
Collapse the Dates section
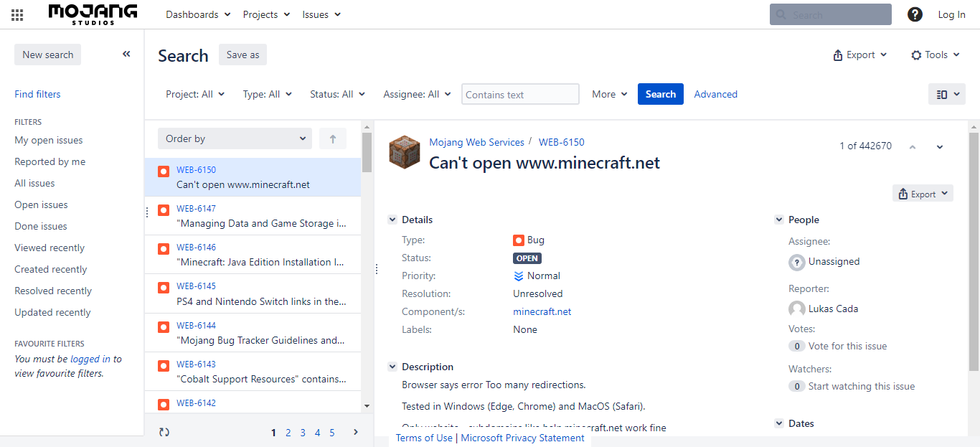779,424
